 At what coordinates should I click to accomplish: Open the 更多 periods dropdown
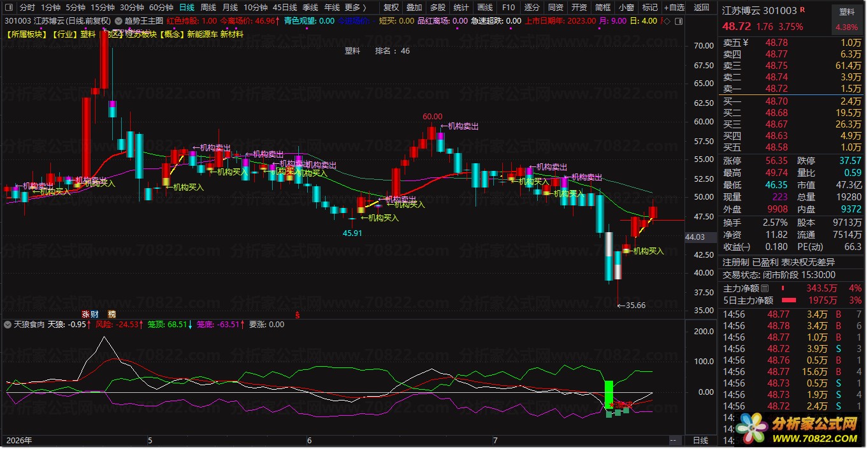(x=355, y=8)
